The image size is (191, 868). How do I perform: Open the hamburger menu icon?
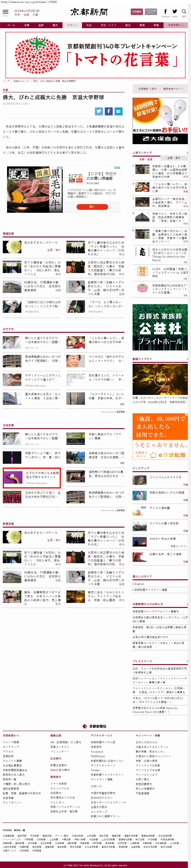point(6,12)
